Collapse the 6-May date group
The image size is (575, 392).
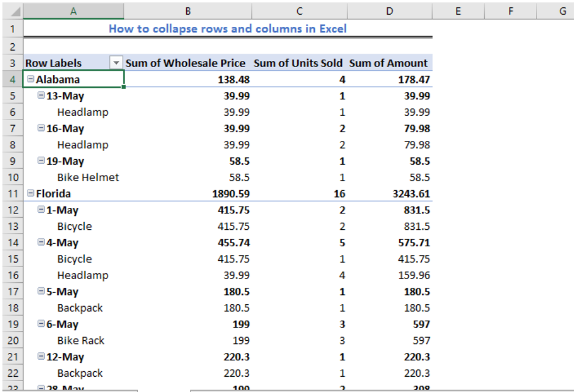[x=42, y=324]
